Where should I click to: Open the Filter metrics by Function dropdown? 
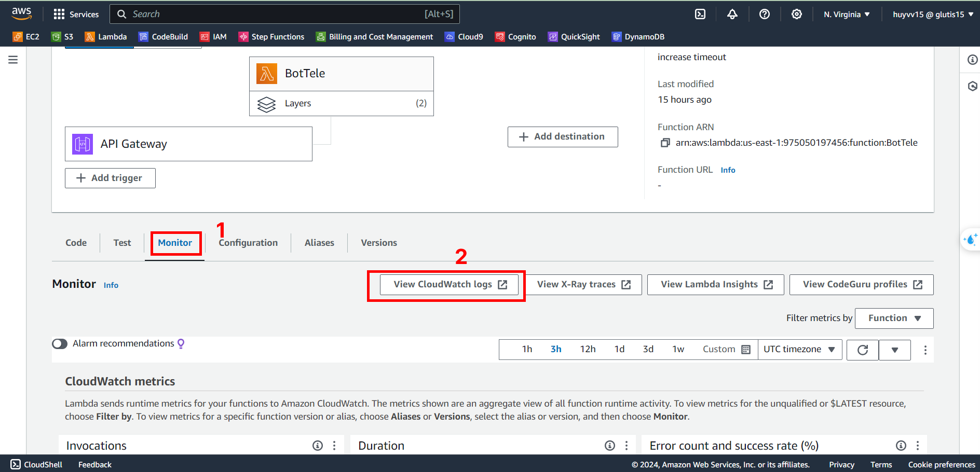894,318
